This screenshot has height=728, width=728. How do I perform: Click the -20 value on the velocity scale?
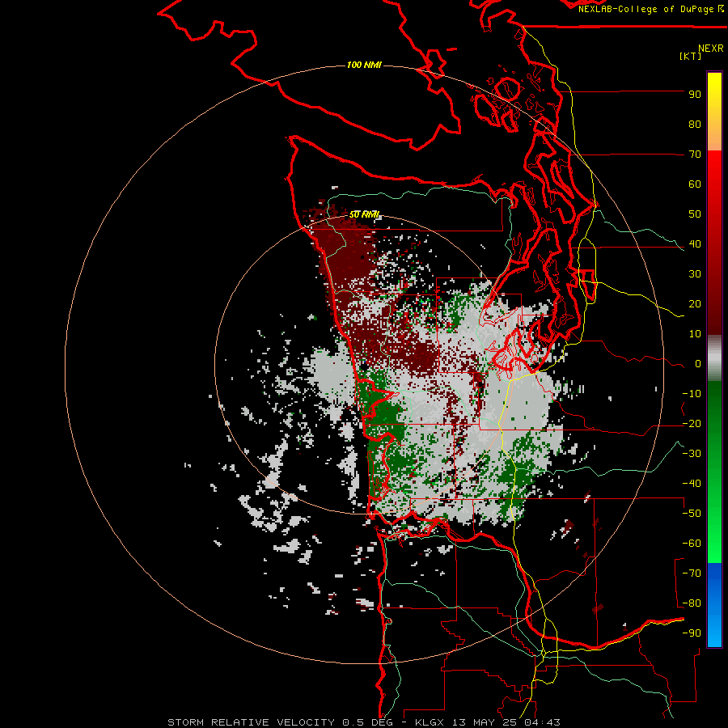click(692, 424)
